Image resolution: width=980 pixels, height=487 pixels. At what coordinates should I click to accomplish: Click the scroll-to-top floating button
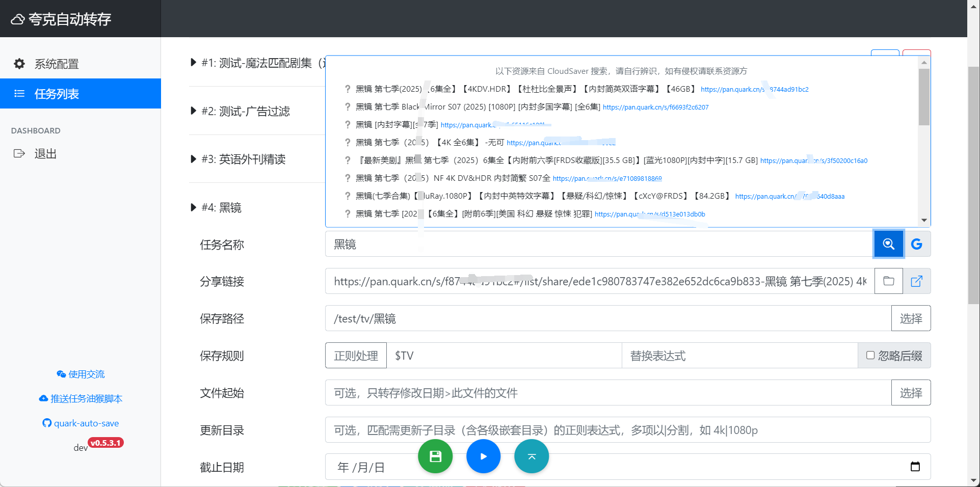(x=531, y=456)
